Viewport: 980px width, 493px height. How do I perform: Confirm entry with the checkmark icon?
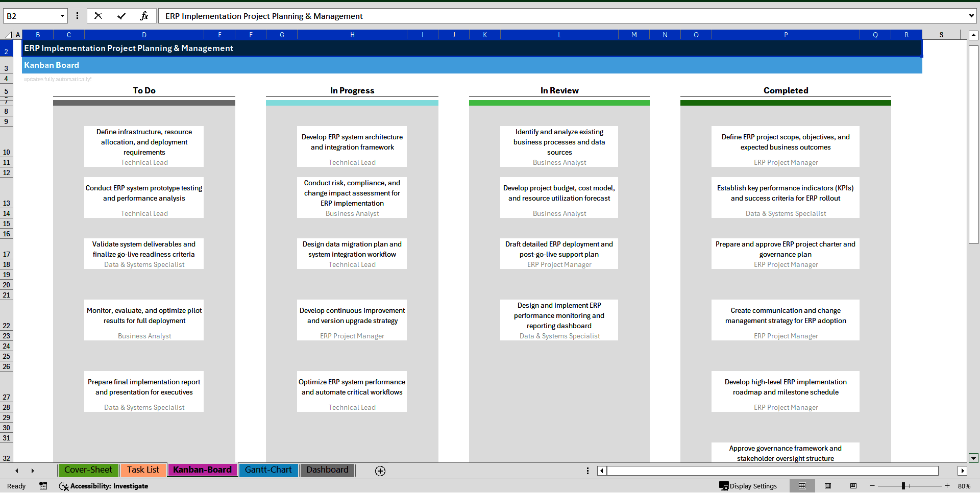tap(122, 16)
